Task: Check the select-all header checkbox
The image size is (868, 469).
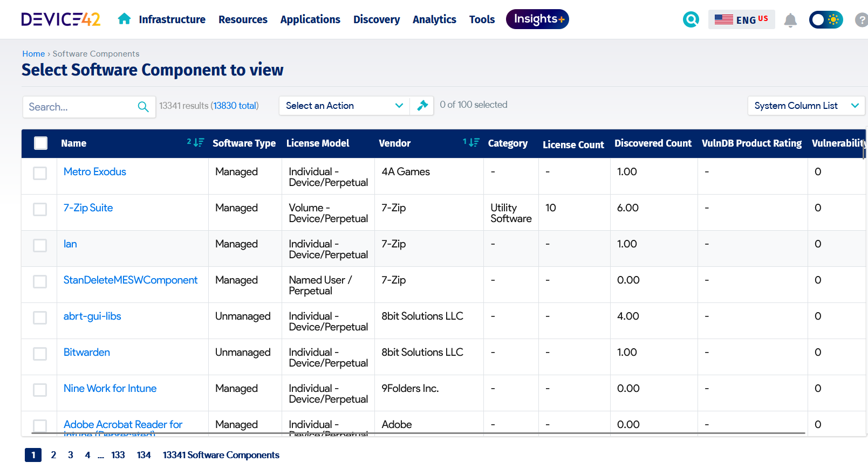Action: 40,143
